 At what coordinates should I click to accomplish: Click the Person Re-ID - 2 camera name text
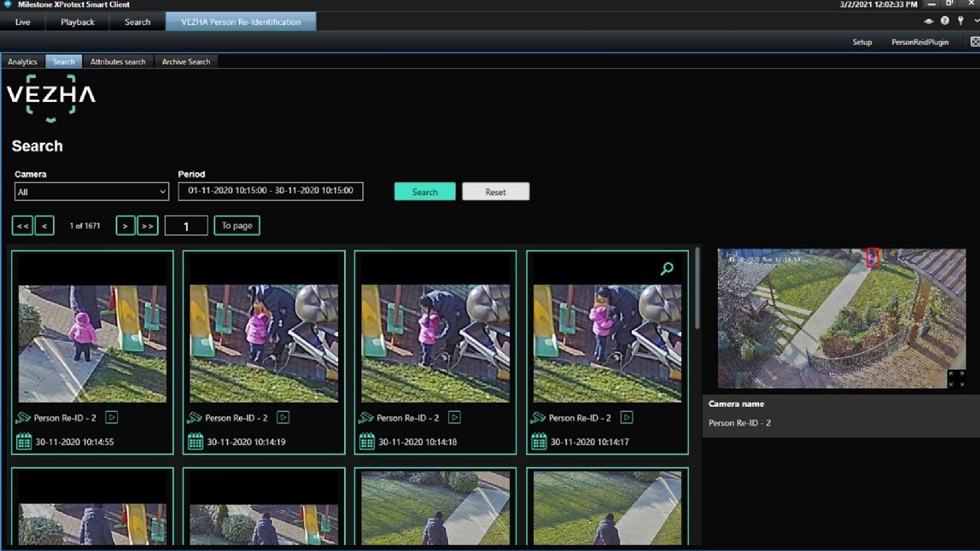pos(740,423)
